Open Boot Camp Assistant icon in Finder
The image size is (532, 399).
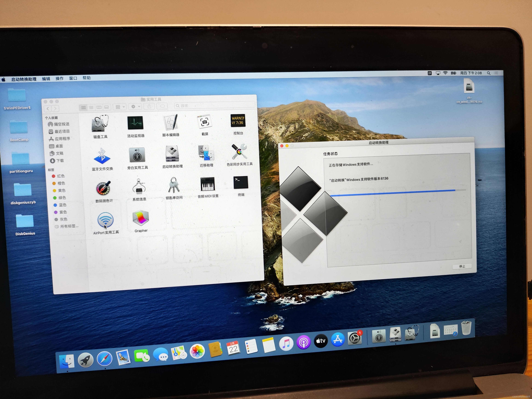tap(172, 154)
